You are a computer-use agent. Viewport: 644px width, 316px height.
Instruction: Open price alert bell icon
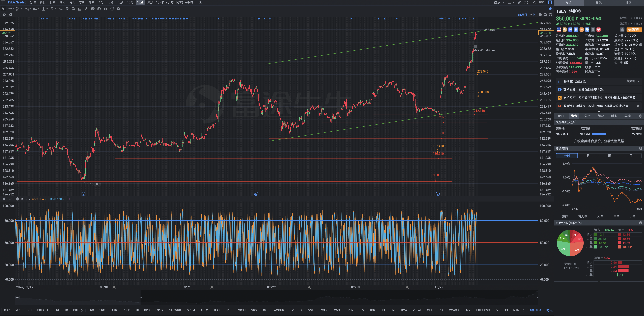click(x=623, y=30)
